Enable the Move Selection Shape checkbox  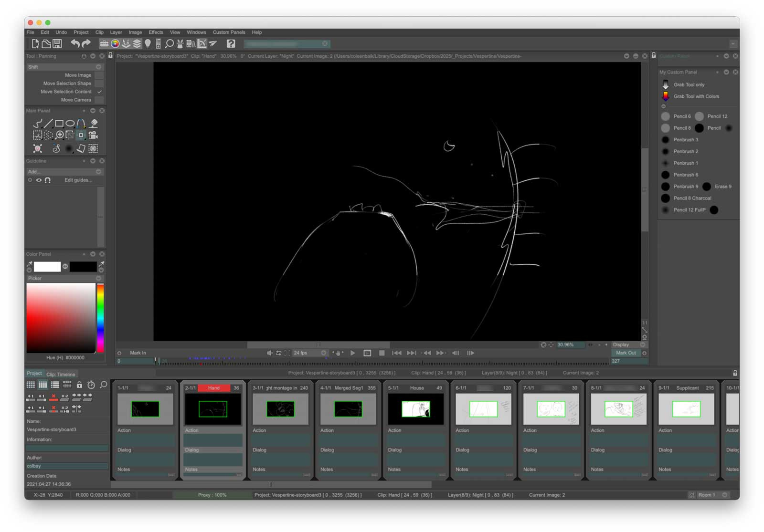pyautogui.click(x=99, y=83)
